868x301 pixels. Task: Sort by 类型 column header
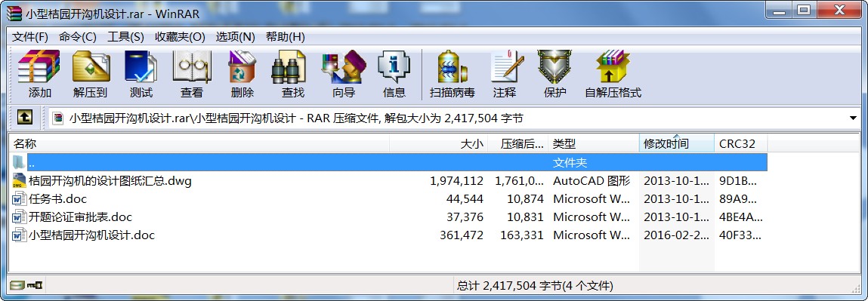coord(594,144)
